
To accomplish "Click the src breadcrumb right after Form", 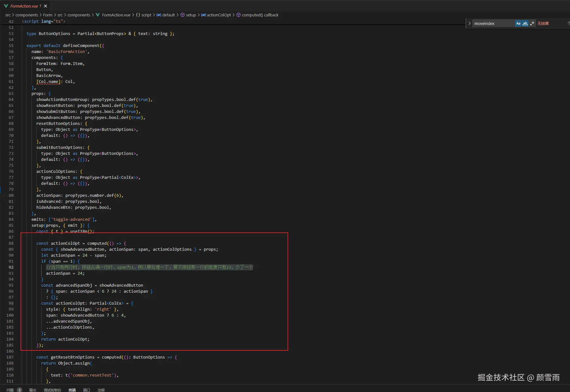I will click(x=60, y=15).
